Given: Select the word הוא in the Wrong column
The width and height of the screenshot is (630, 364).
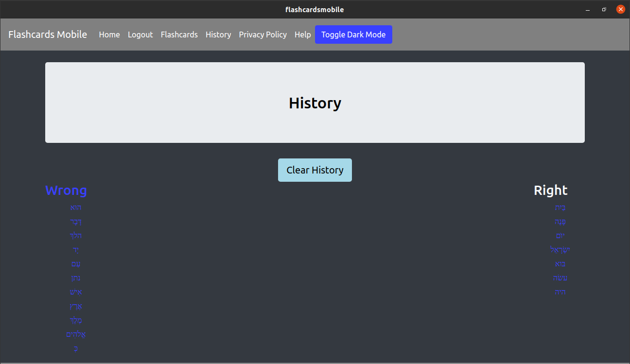Looking at the screenshot, I should pos(75,208).
